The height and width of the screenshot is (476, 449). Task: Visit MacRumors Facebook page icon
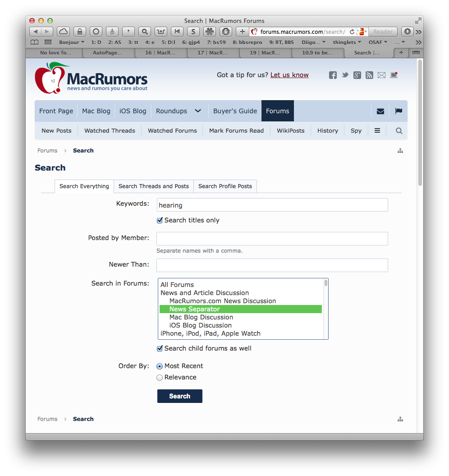pos(333,75)
